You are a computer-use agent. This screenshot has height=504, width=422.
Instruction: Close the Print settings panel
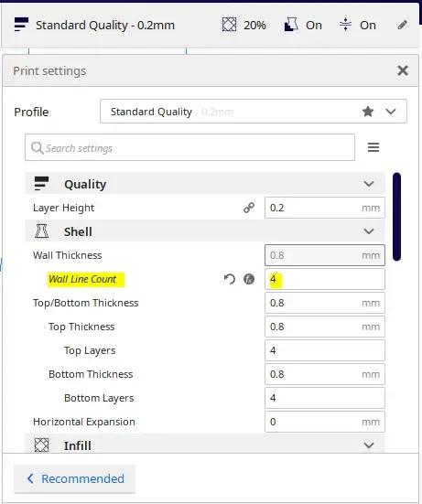[403, 70]
